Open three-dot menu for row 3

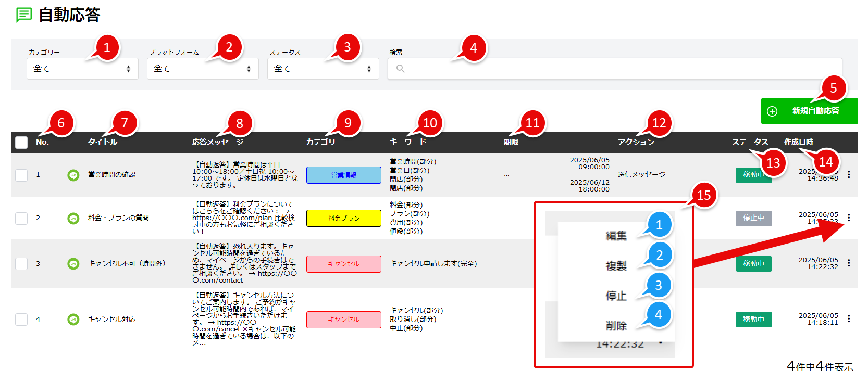[849, 263]
